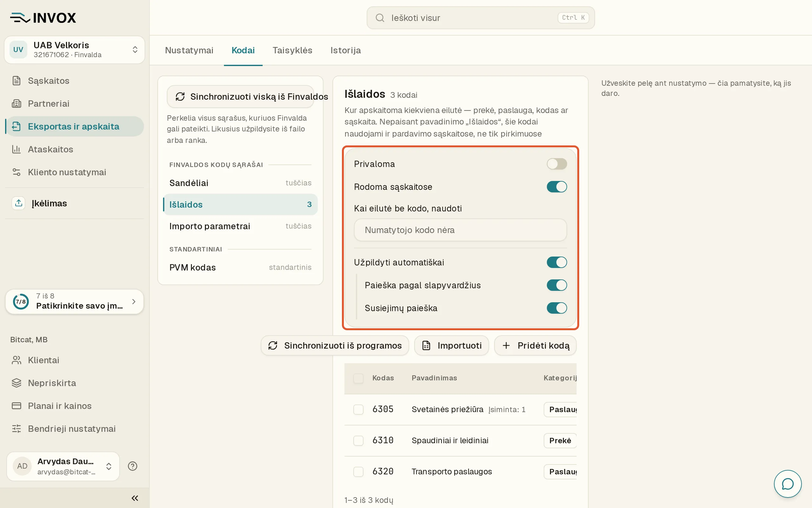
Task: Toggle Paieška pagal slapyvardžius switch
Action: (557, 285)
